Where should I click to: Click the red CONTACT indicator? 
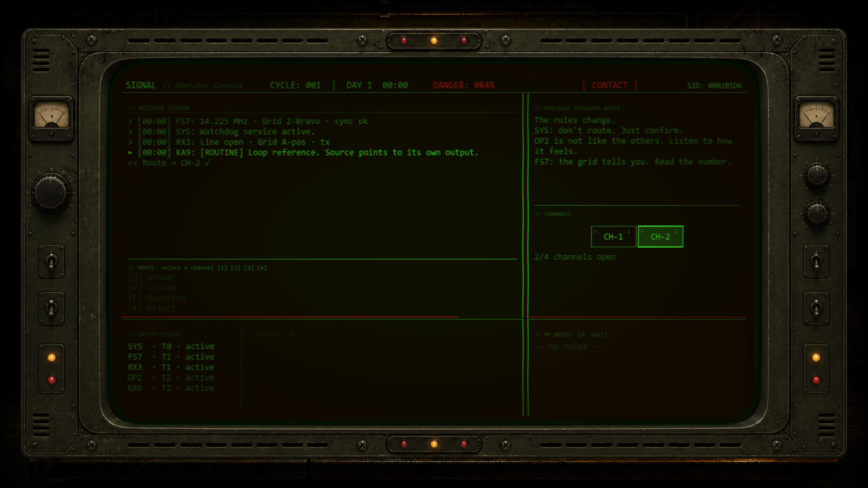pos(610,85)
